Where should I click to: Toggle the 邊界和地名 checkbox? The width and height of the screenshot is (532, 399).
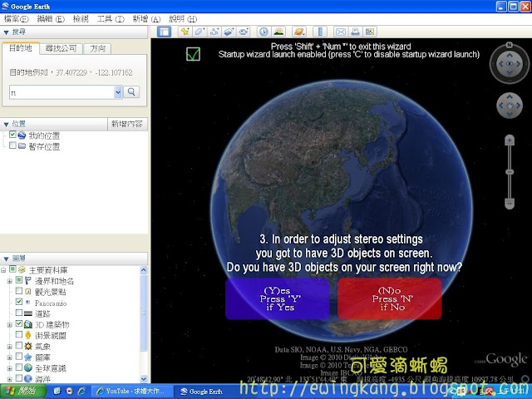click(19, 280)
